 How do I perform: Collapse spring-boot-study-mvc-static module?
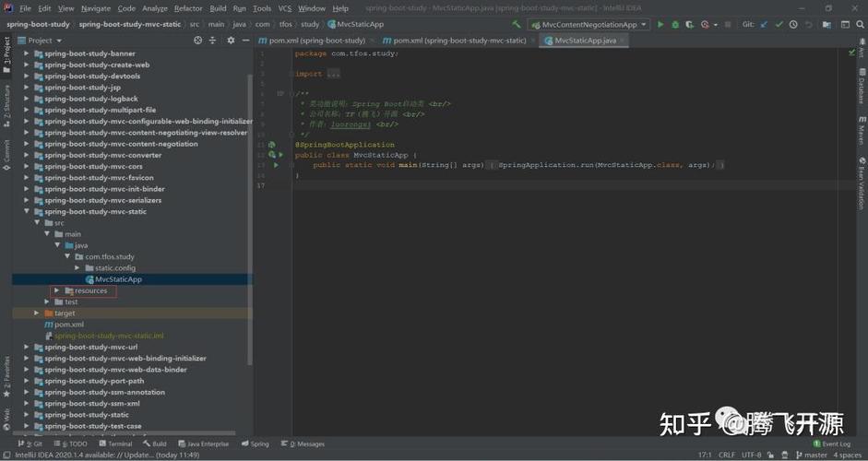[x=27, y=211]
